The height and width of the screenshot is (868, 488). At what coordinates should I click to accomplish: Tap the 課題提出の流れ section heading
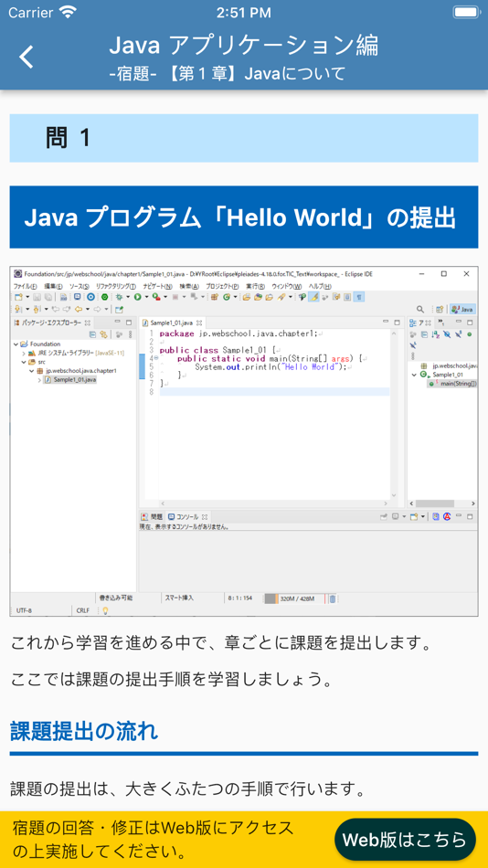pyautogui.click(x=84, y=731)
